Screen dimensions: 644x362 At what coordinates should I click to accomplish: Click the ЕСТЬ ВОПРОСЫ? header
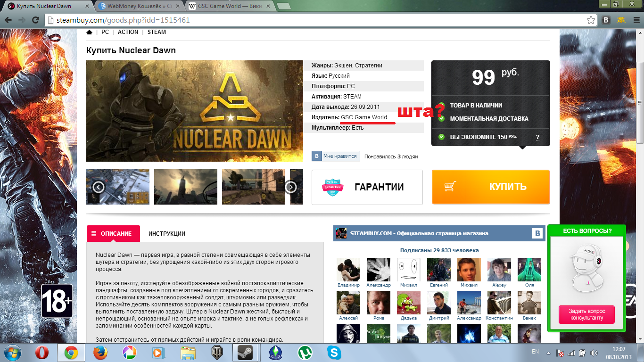coord(587,230)
